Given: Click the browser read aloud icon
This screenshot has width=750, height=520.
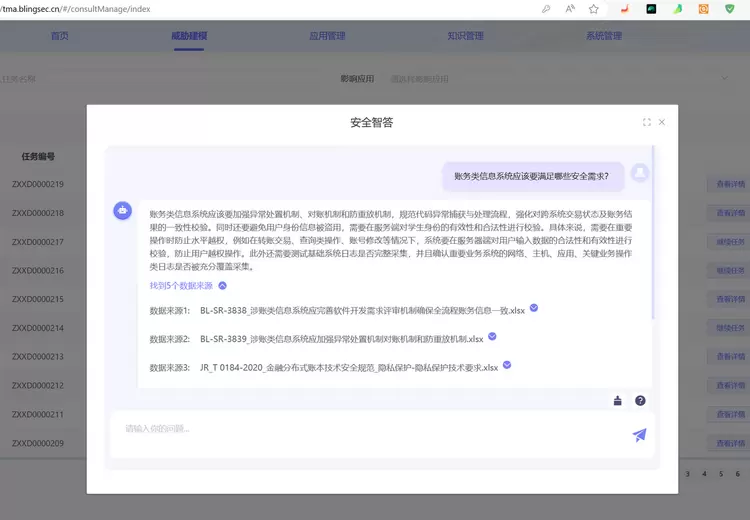Looking at the screenshot, I should point(569,9).
